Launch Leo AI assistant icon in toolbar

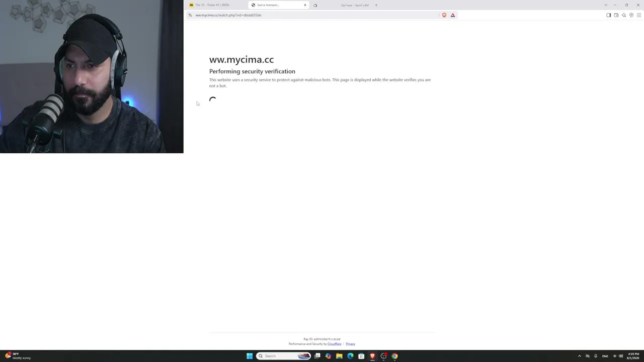pos(624,15)
